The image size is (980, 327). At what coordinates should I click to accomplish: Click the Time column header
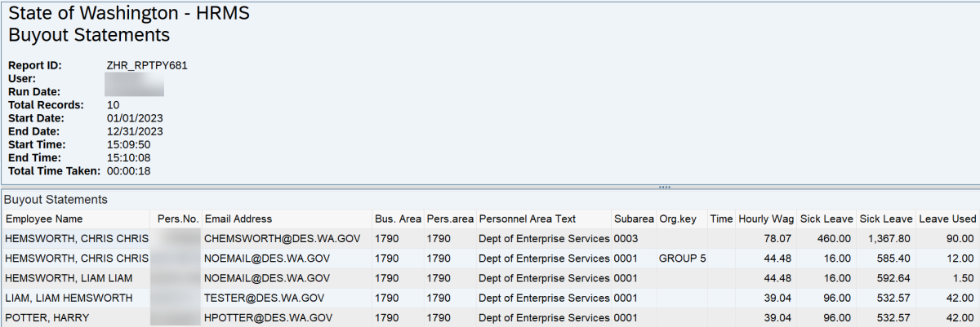pos(721,219)
